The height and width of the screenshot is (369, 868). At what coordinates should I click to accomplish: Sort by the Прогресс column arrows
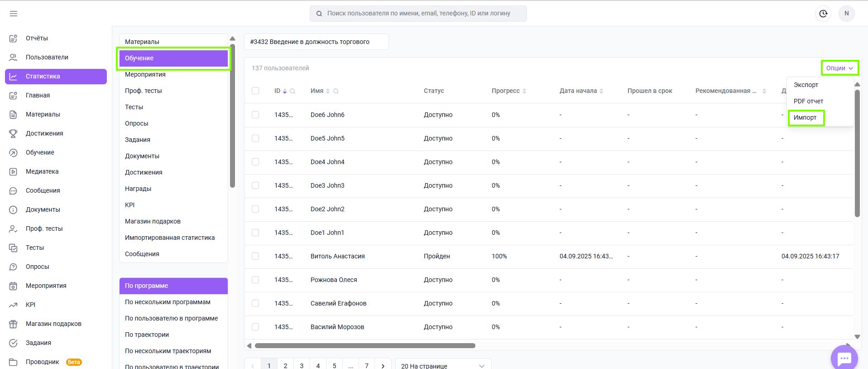pyautogui.click(x=524, y=91)
